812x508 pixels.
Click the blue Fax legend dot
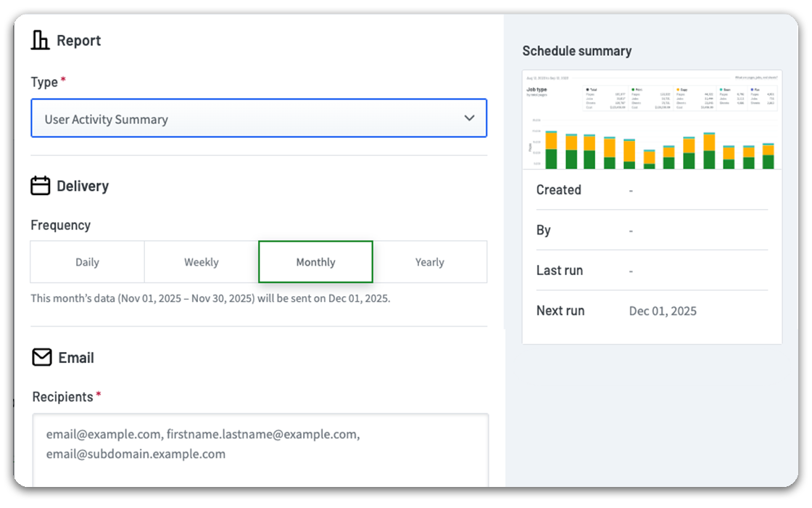(753, 89)
